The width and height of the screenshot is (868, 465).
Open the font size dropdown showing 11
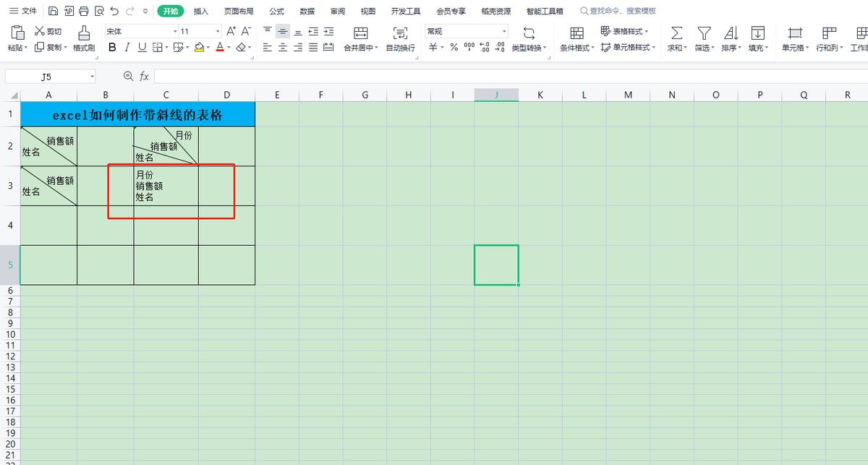point(218,31)
